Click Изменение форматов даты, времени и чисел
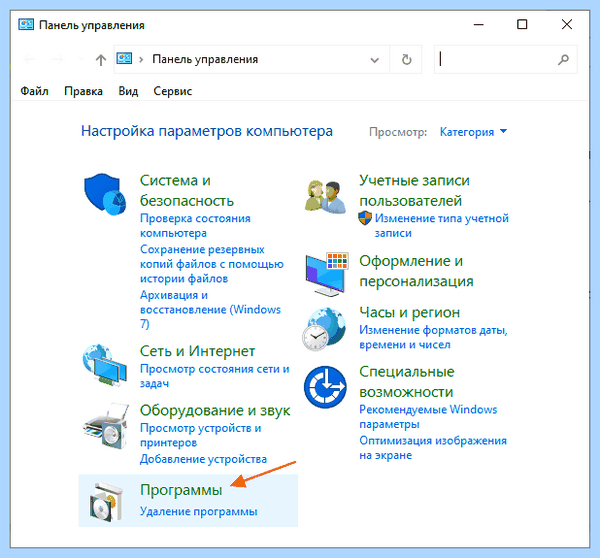 [x=433, y=337]
